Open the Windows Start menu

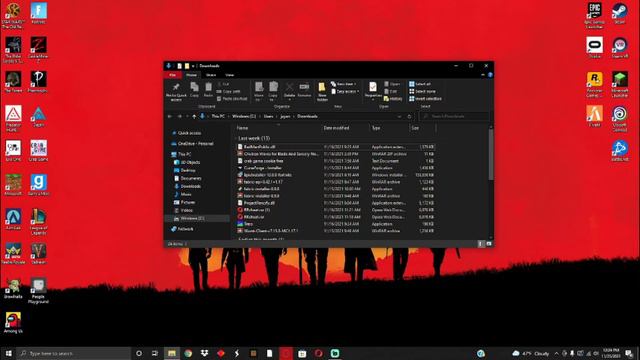pos(8,353)
